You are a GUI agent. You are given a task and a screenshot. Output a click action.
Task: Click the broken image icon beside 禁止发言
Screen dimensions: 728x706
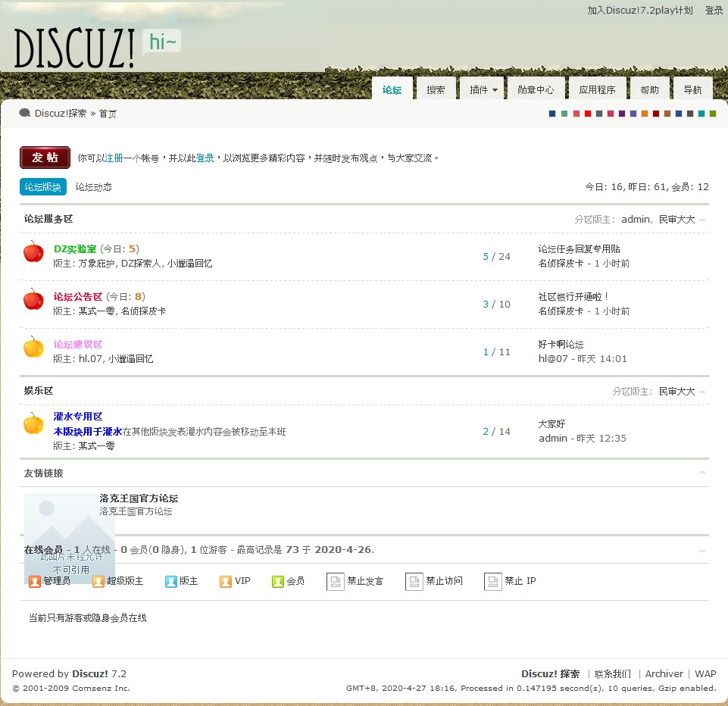click(x=336, y=581)
